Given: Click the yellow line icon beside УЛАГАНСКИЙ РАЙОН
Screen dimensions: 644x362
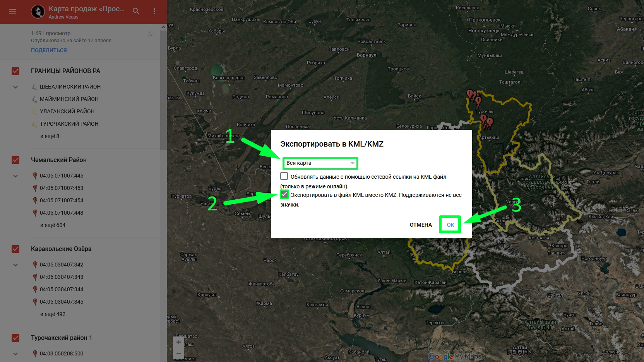Looking at the screenshot, I should click(34, 111).
